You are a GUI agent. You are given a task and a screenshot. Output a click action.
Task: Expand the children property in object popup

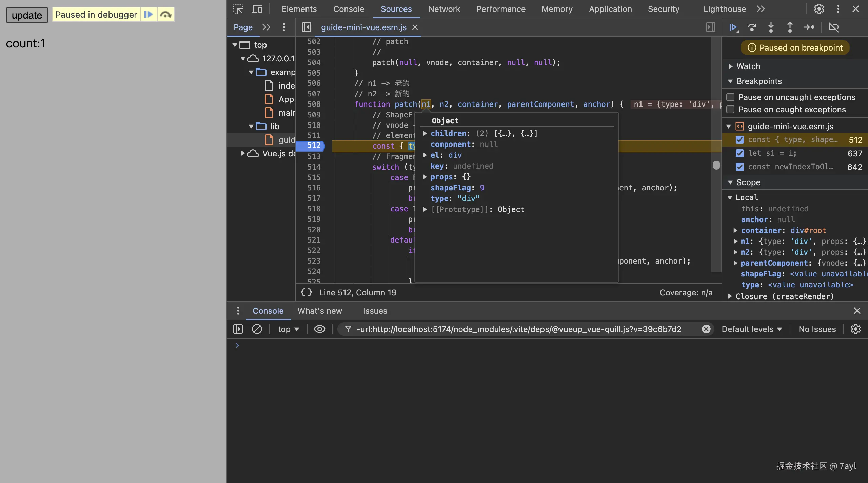click(x=425, y=133)
